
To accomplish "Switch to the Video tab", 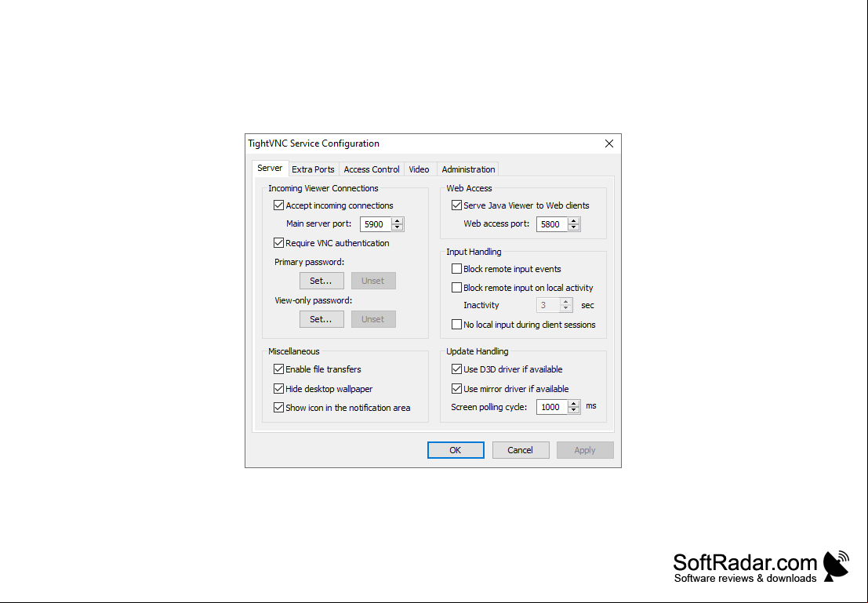I will (419, 169).
